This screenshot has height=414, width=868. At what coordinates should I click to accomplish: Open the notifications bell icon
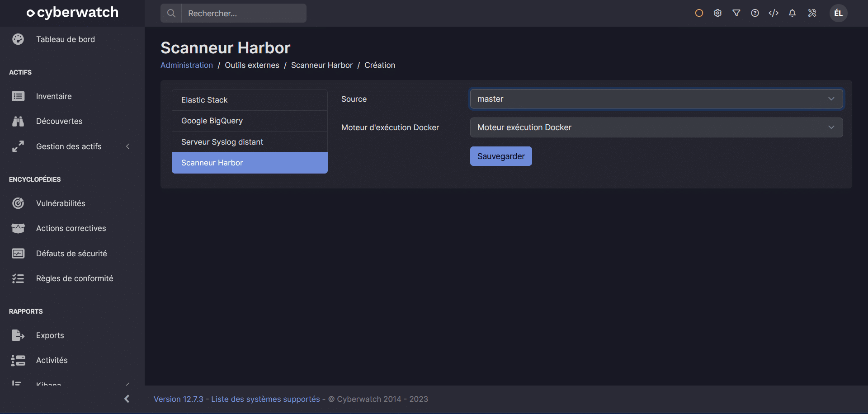[x=792, y=13]
